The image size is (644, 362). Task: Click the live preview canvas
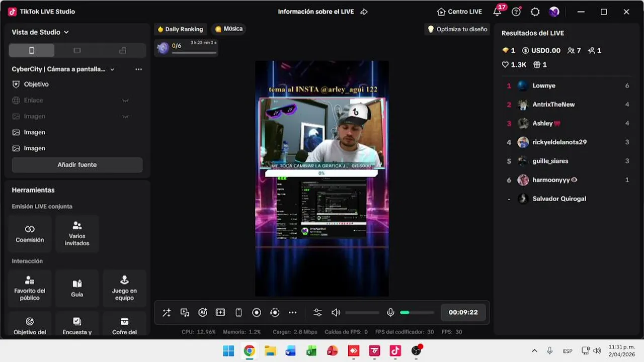point(322,178)
